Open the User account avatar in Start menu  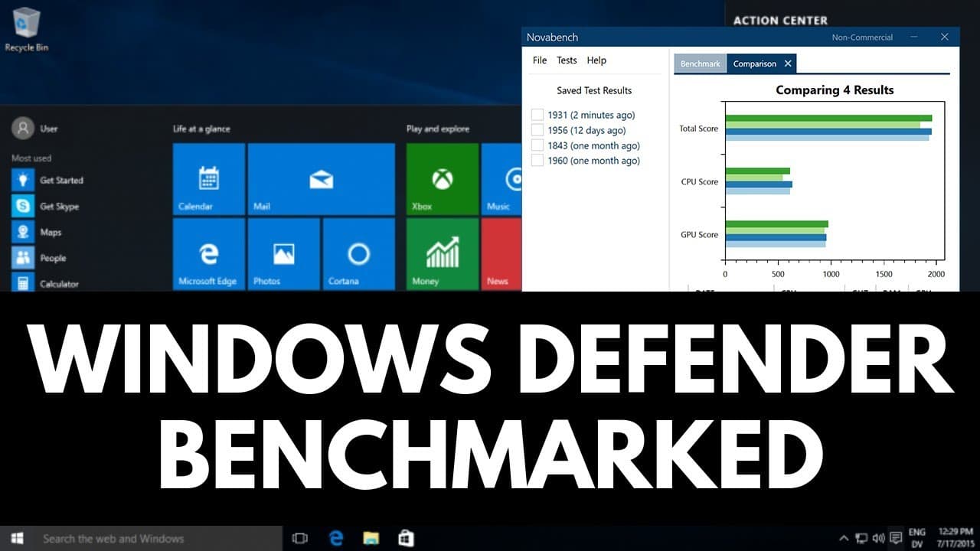tap(23, 128)
